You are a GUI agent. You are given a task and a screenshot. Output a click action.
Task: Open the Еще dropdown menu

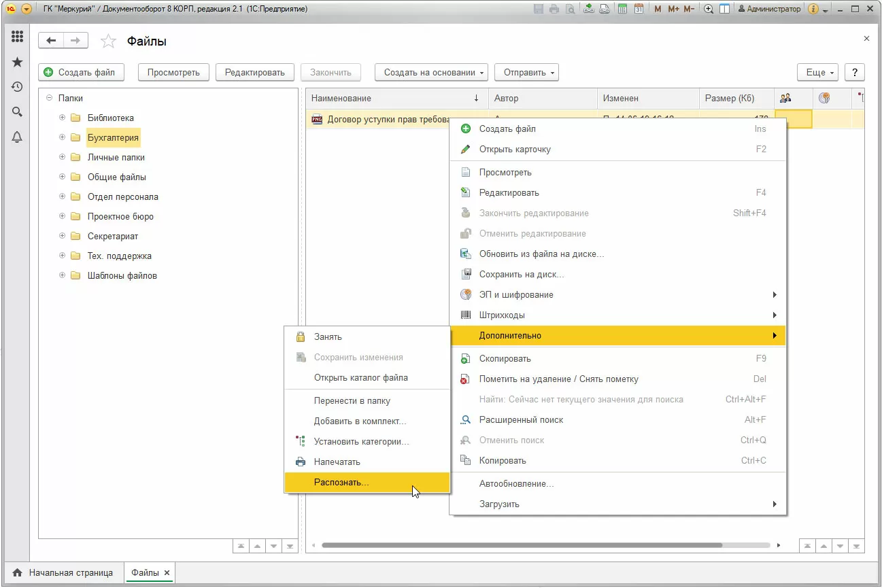tap(818, 72)
